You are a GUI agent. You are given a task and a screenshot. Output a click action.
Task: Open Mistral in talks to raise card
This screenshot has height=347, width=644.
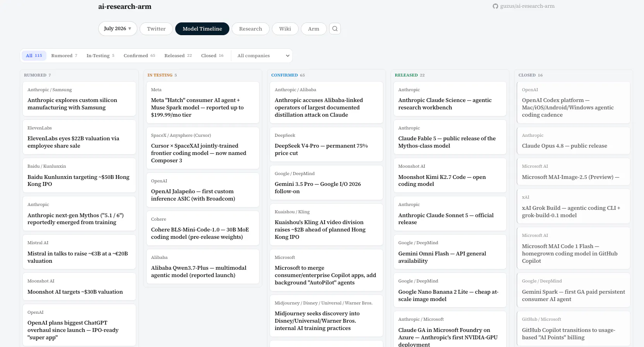point(79,252)
